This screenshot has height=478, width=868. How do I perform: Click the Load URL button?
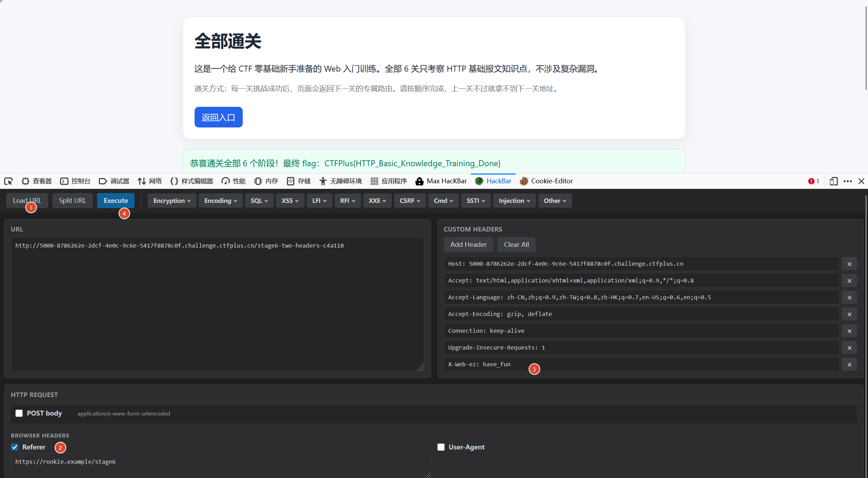tap(27, 201)
